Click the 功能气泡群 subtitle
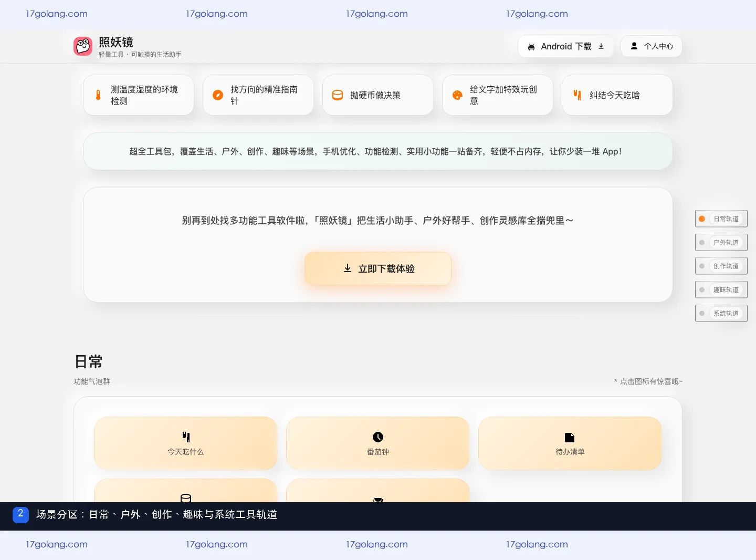The image size is (756, 560). [92, 381]
